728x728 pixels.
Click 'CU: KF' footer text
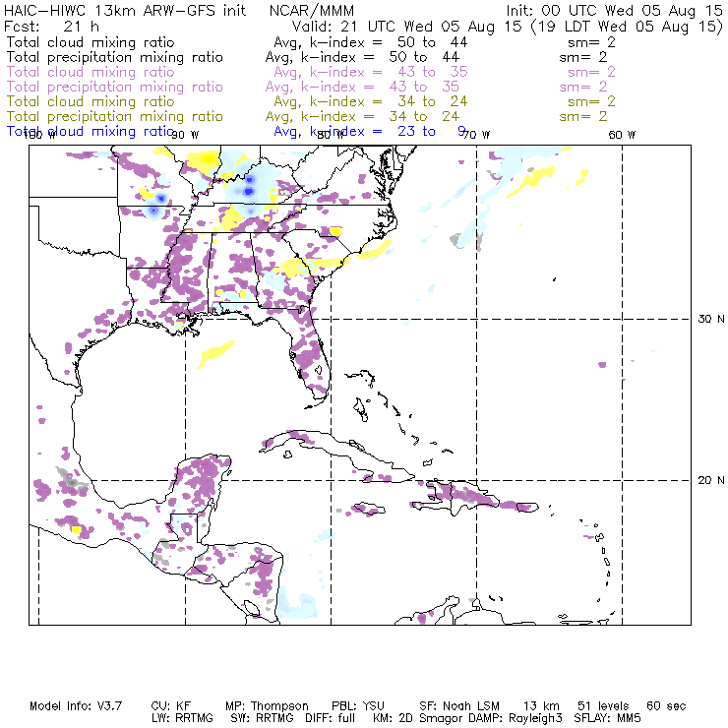point(171,706)
